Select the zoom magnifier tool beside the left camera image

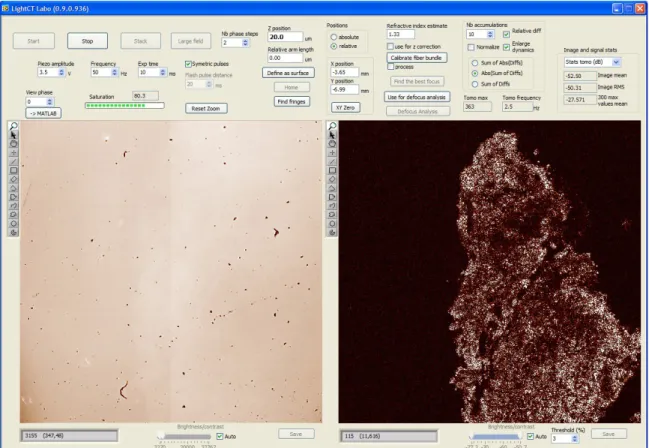click(x=13, y=126)
